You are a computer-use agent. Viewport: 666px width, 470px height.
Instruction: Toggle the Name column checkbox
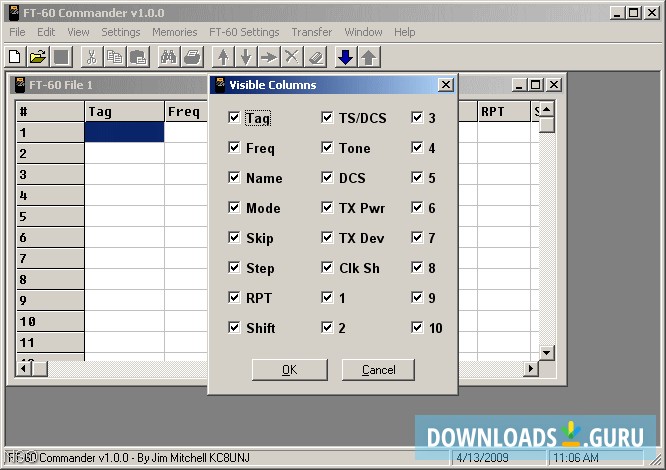(x=234, y=177)
